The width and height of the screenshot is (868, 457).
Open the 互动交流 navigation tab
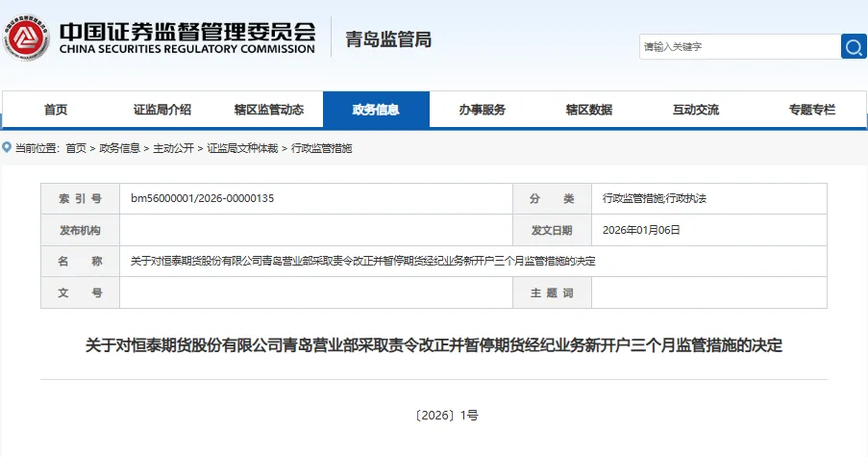[696, 110]
